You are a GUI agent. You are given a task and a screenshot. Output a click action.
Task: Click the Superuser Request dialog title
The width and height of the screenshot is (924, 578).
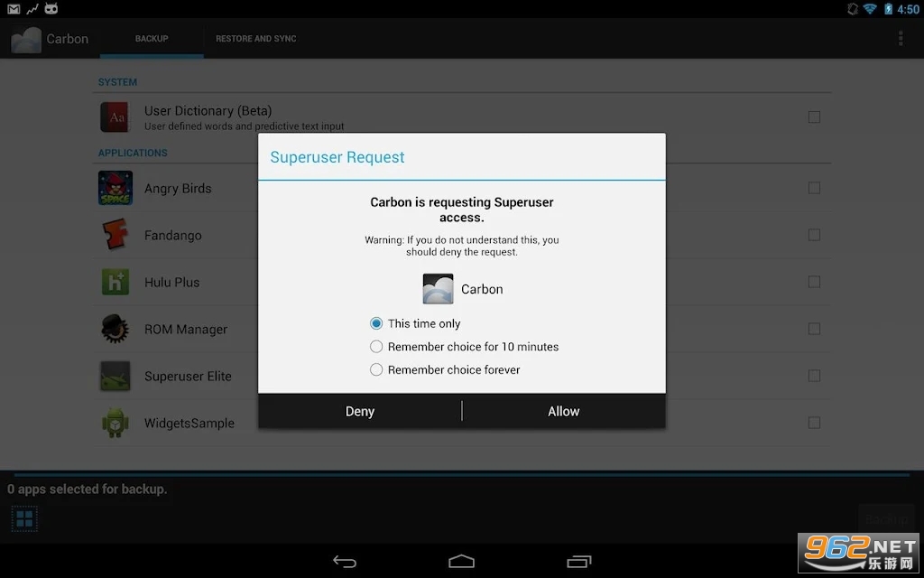(x=337, y=157)
